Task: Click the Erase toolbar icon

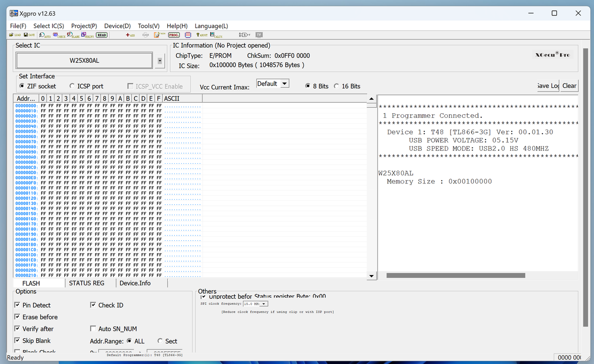Action: [x=159, y=35]
